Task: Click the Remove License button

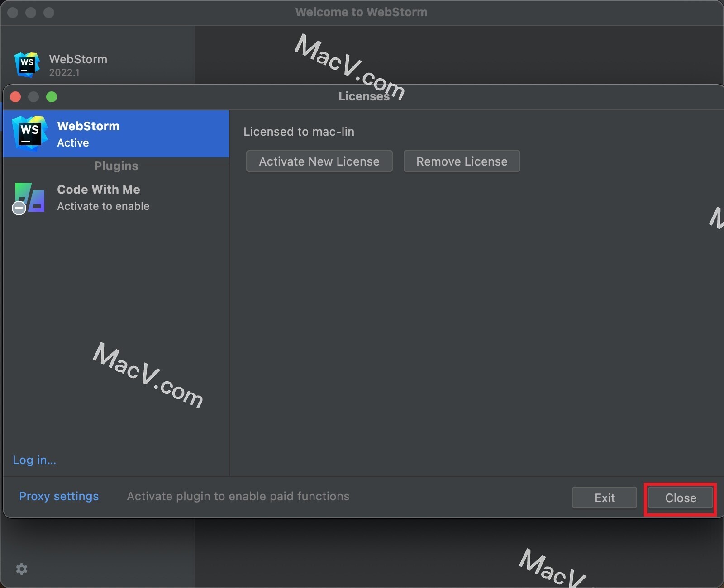Action: click(462, 161)
